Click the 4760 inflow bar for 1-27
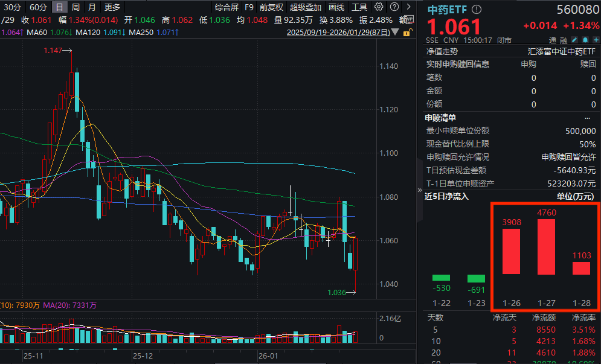 [547, 247]
